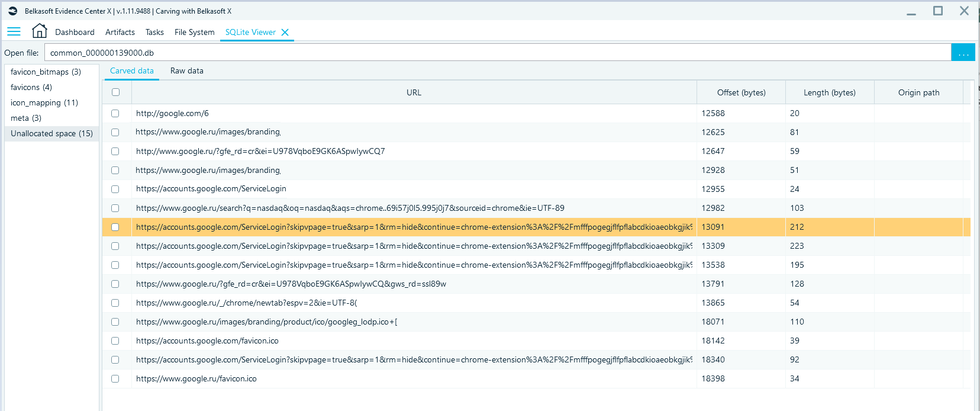
Task: Check the accounts.google.com/ServiceLogin offset 12955 row
Action: pos(115,190)
